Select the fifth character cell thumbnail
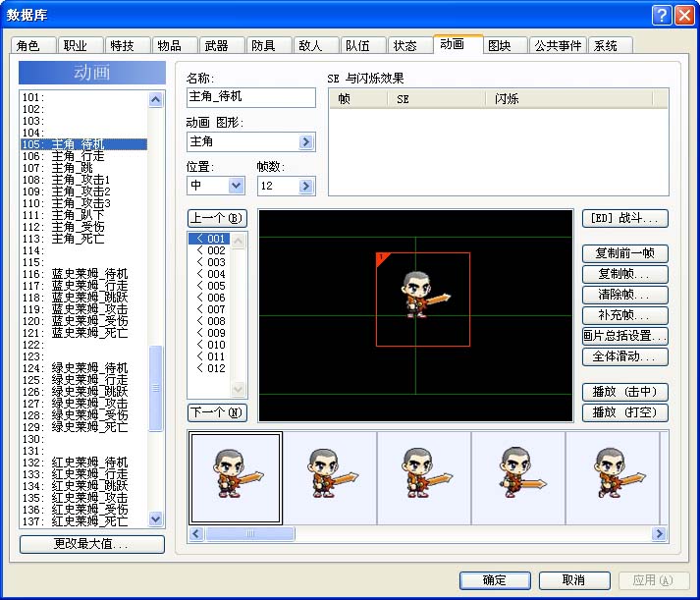 click(x=613, y=477)
